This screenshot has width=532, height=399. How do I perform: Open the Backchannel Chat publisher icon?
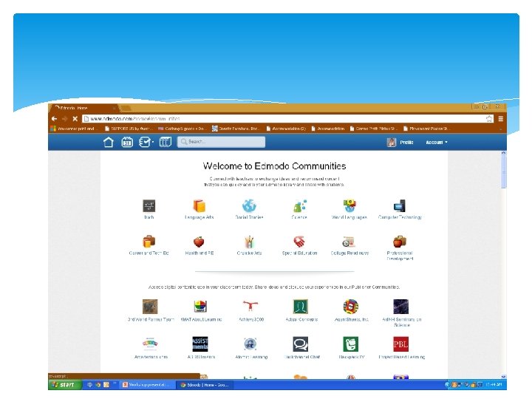301,344
